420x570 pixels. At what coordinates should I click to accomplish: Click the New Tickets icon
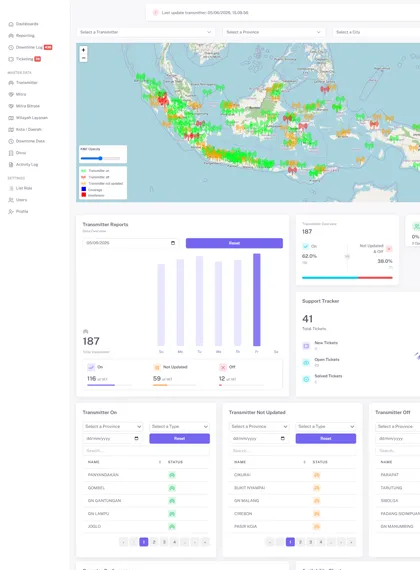[306, 346]
